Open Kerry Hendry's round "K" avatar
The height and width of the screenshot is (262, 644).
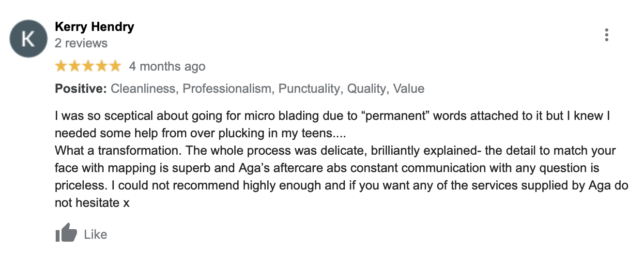pyautogui.click(x=29, y=39)
